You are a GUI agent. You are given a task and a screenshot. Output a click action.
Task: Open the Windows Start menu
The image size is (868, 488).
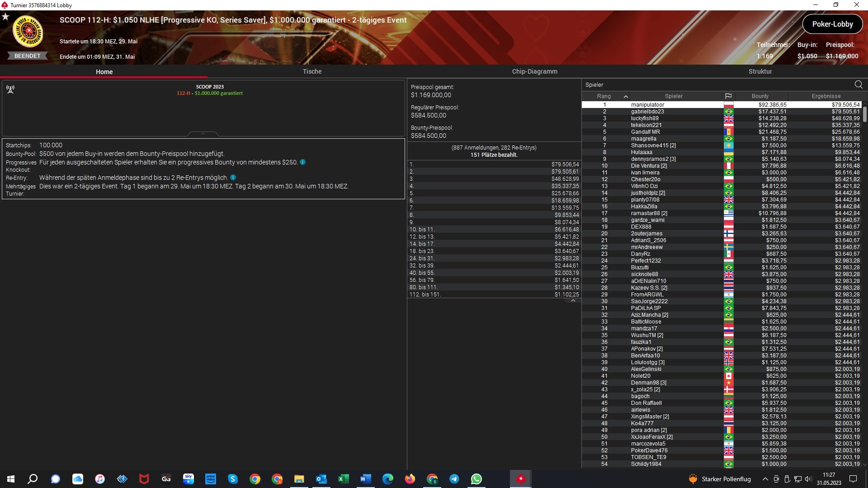pos(11,479)
